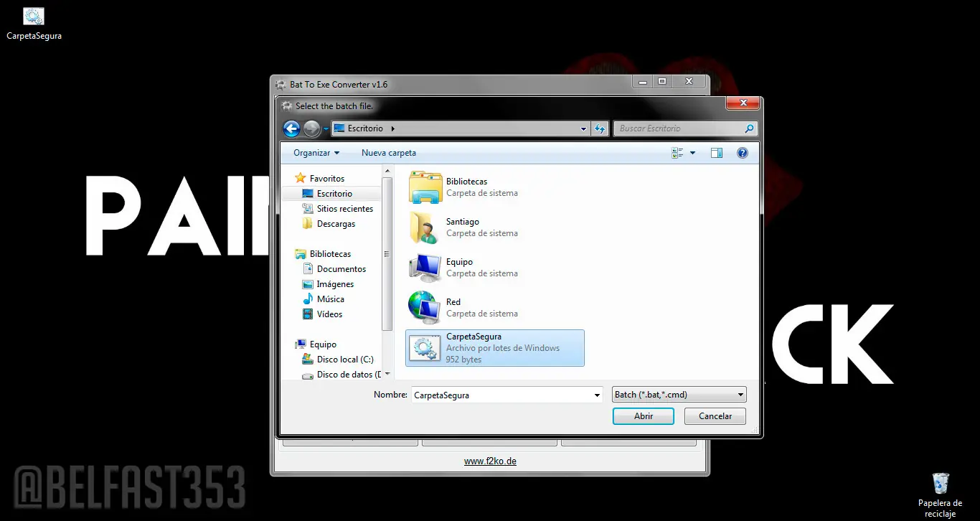Click navigation pane scrollbar up arrow
Image resolution: width=980 pixels, height=521 pixels.
(387, 171)
